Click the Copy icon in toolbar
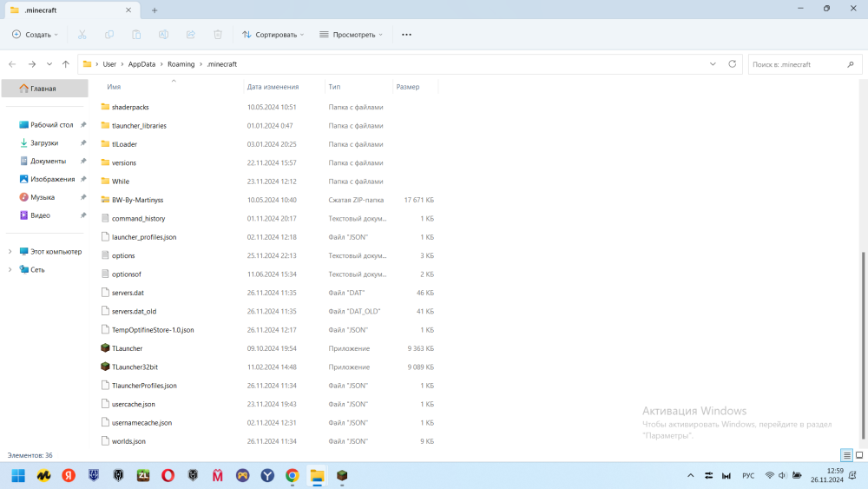 pos(109,35)
